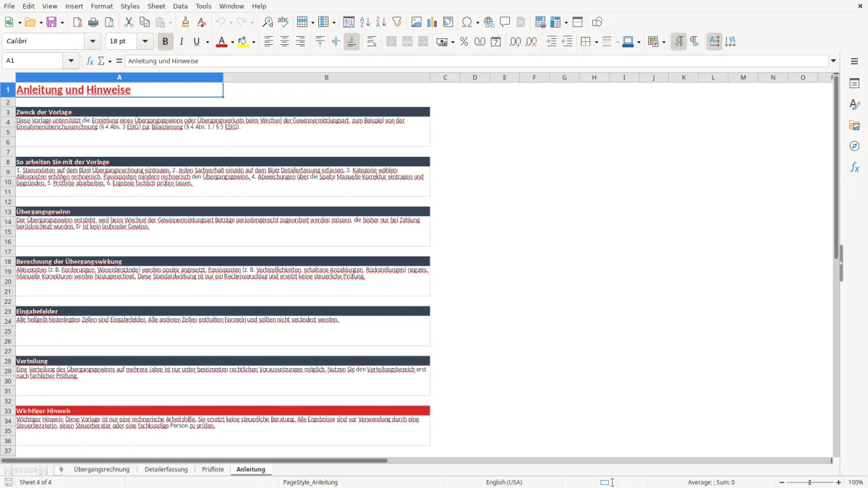
Task: Open font size dropdown
Action: point(145,42)
